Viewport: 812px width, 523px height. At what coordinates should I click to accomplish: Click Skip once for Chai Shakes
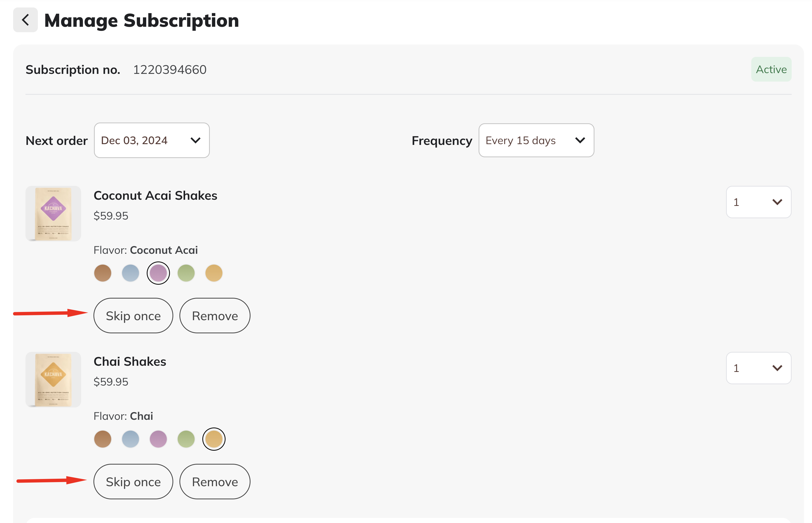pyautogui.click(x=133, y=482)
